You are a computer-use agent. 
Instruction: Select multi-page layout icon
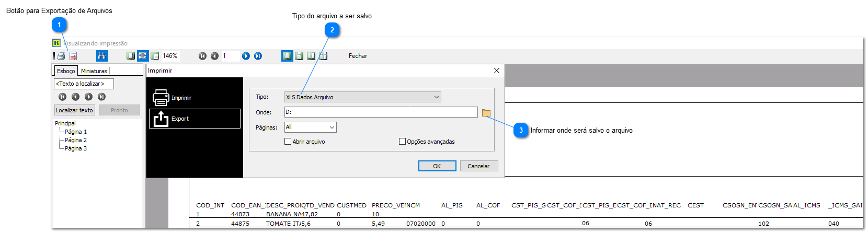tap(323, 56)
